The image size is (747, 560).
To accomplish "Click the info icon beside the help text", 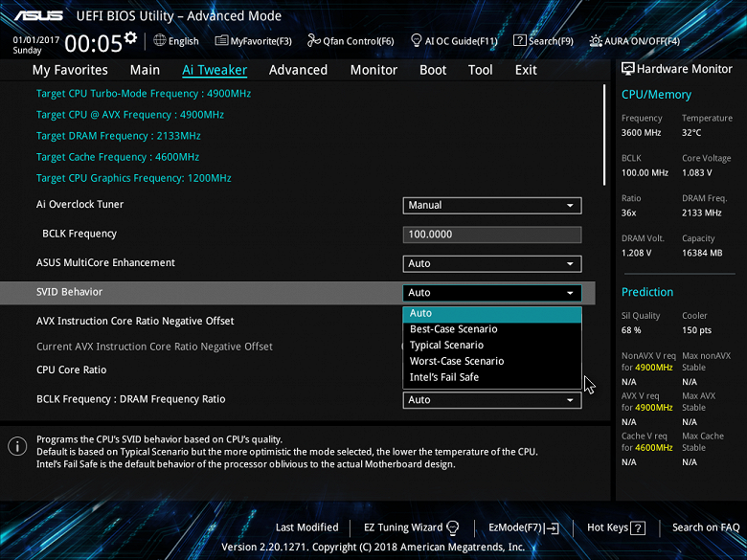I will coord(17,446).
